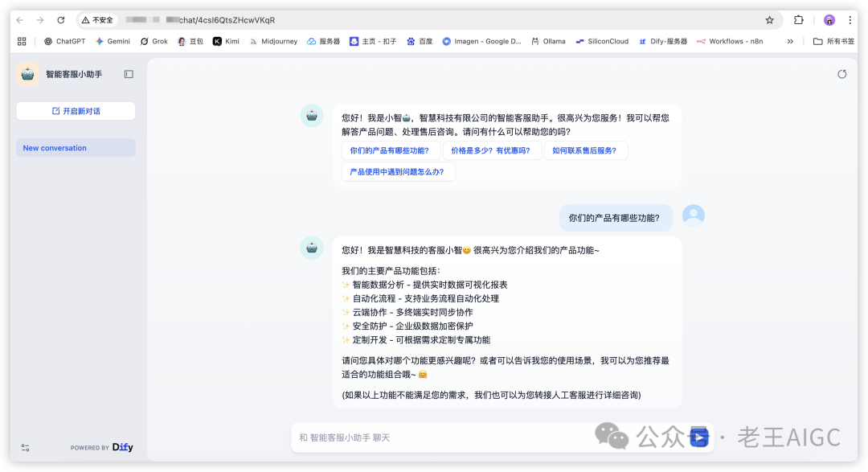Bookmark this page with the star icon

click(x=769, y=20)
